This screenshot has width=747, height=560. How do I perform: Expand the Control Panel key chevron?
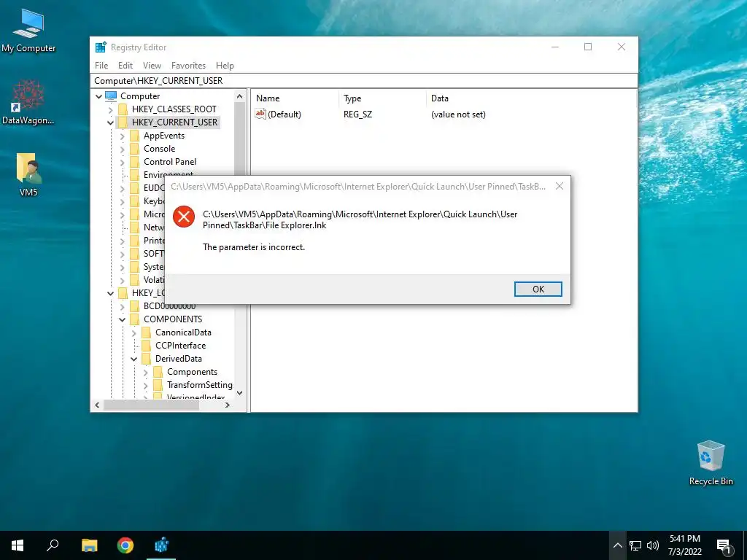(x=122, y=162)
